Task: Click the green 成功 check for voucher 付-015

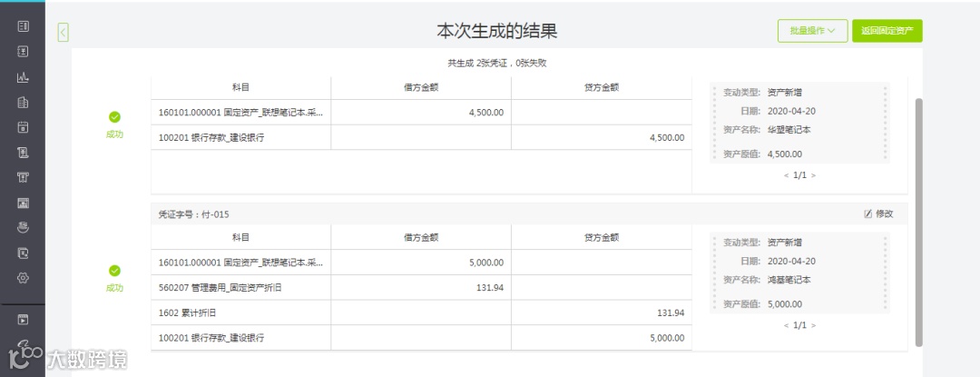Action: coord(114,271)
